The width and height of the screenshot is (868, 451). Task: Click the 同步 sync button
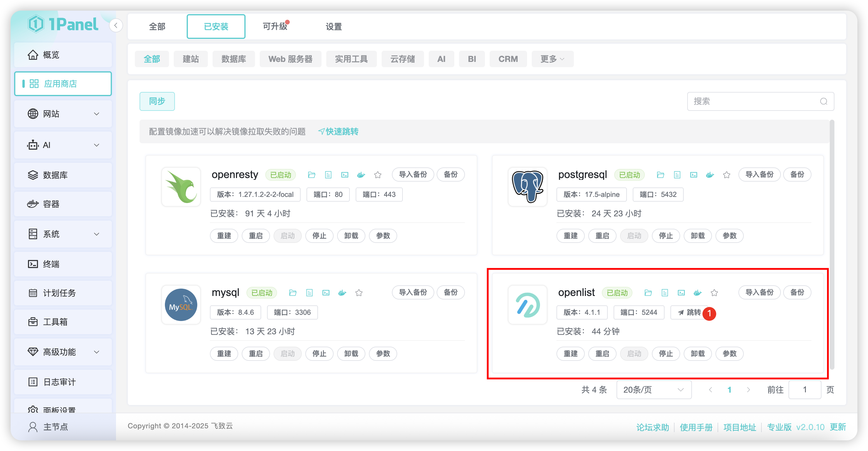tap(157, 101)
